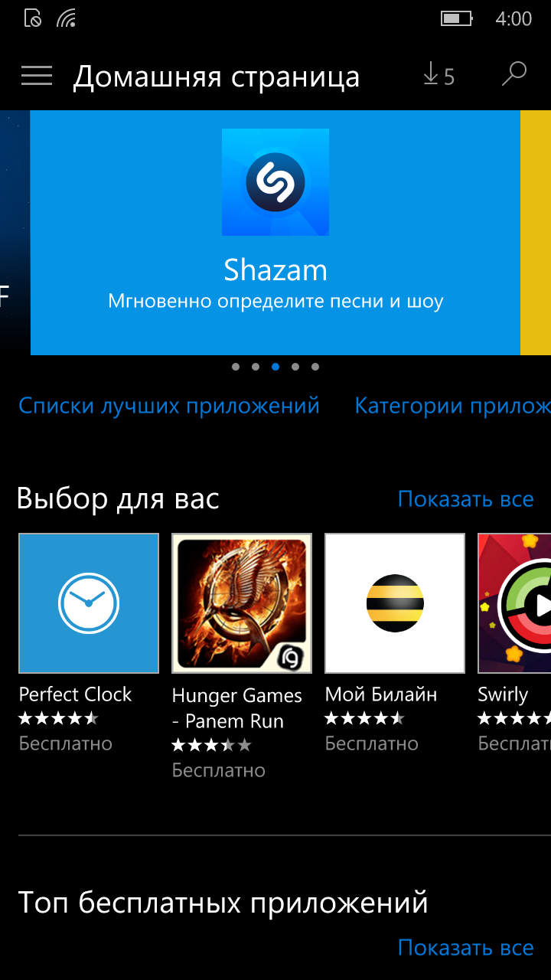Tap the Shazam banner title text
Image resolution: width=551 pixels, height=980 pixels.
point(275,269)
